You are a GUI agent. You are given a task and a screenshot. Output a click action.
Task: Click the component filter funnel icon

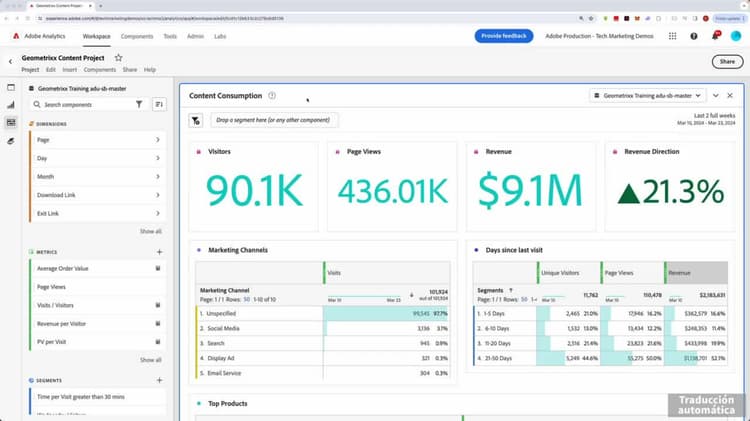click(x=139, y=104)
